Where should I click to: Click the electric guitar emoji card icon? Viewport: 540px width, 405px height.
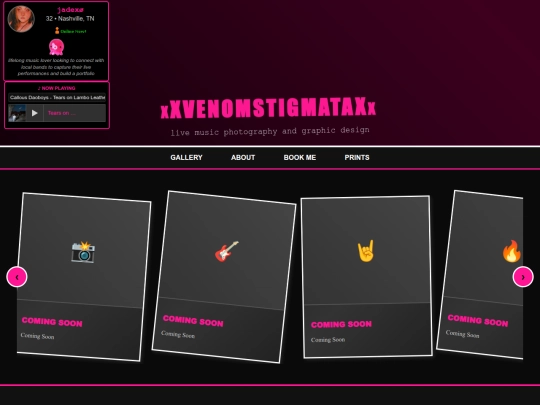(227, 251)
